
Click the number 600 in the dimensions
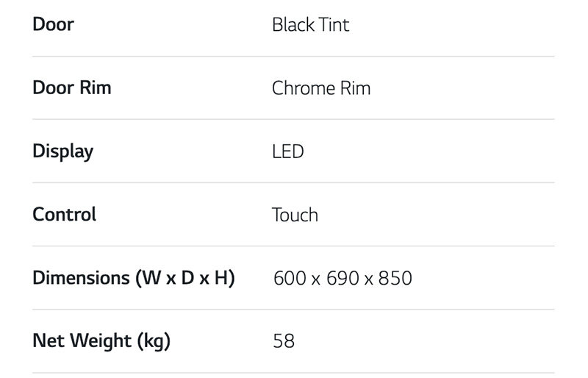290,278
